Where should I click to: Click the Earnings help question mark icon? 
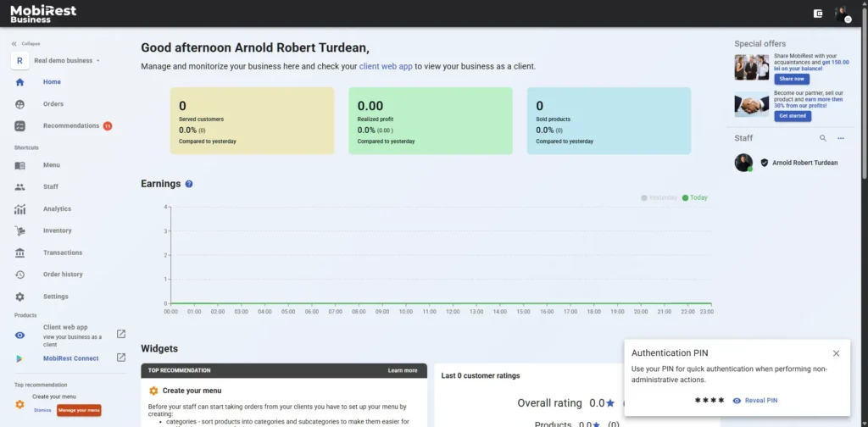(189, 184)
